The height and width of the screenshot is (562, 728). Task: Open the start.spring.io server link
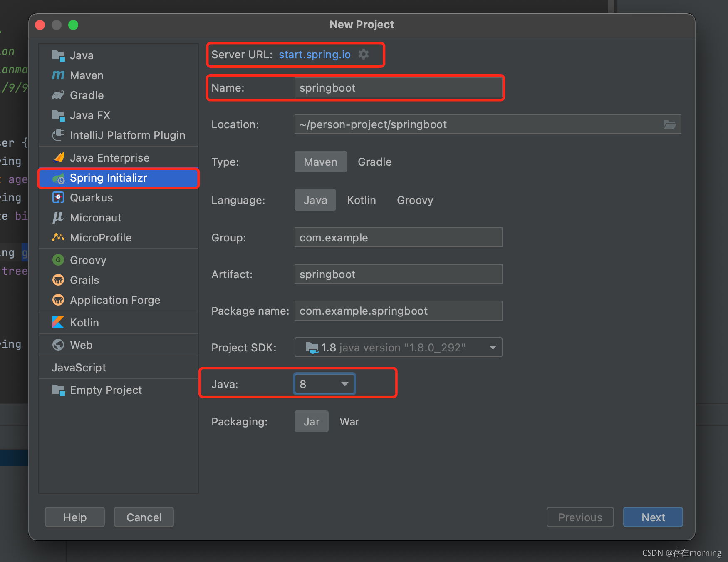pos(314,55)
